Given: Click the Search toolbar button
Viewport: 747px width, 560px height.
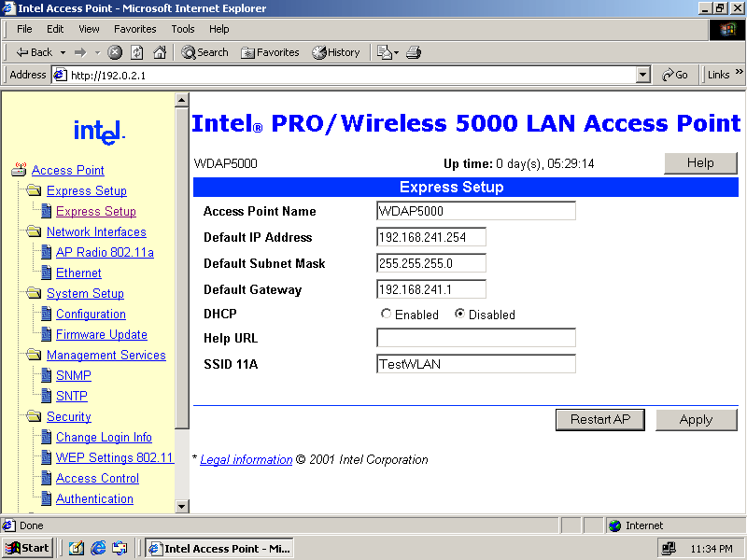Looking at the screenshot, I should (x=204, y=52).
